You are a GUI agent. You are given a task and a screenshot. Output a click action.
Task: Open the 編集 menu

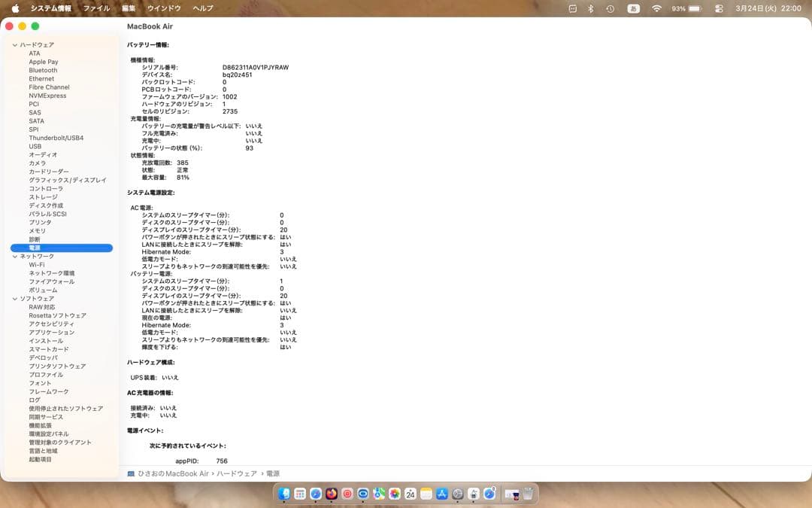pyautogui.click(x=129, y=8)
